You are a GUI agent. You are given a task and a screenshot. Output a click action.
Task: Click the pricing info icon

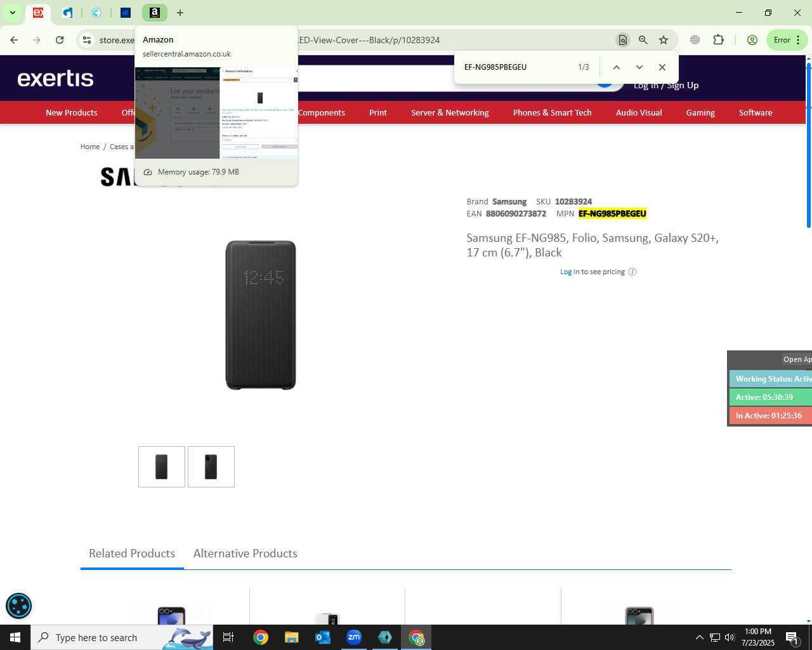point(632,272)
